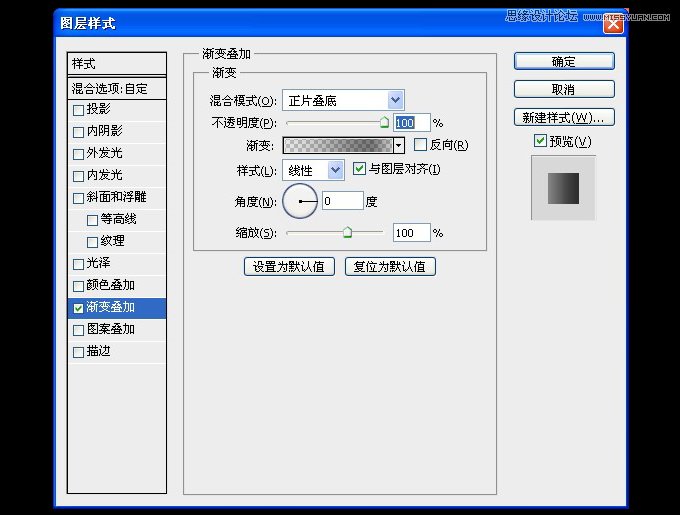Check the 等高线 contour checkbox
The width and height of the screenshot is (680, 515).
[x=92, y=221]
